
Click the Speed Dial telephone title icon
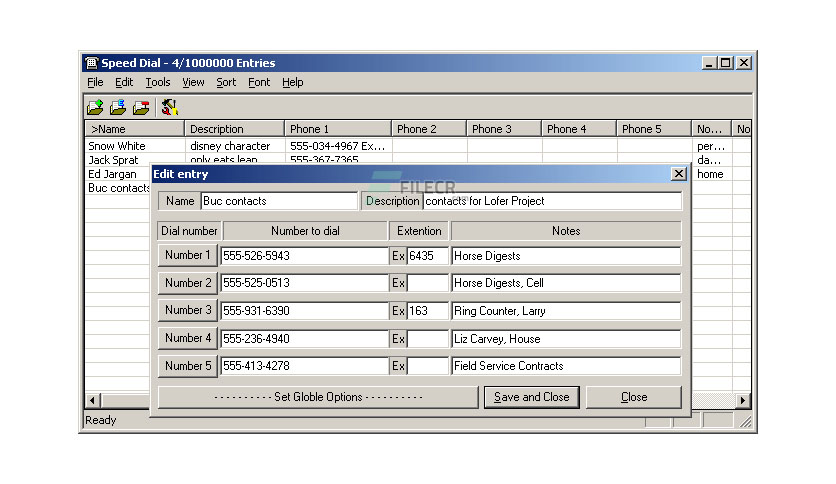pos(92,63)
